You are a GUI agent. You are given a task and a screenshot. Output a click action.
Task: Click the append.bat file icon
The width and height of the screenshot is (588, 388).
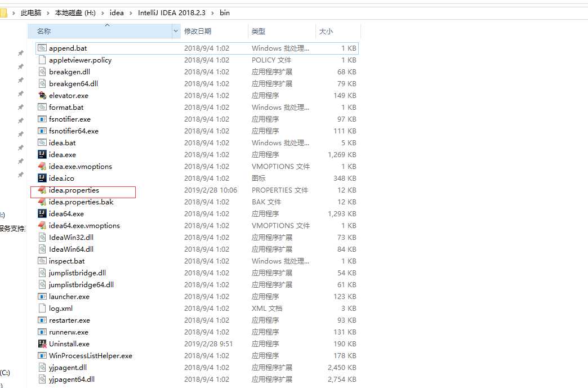[x=42, y=48]
